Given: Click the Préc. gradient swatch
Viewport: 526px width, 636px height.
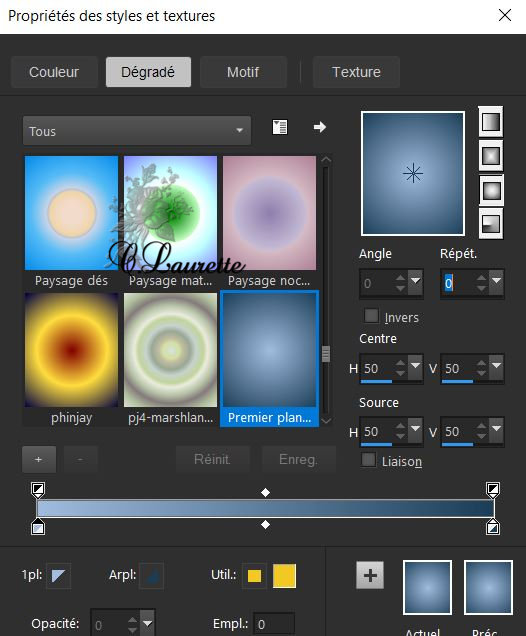Looking at the screenshot, I should coord(488,587).
